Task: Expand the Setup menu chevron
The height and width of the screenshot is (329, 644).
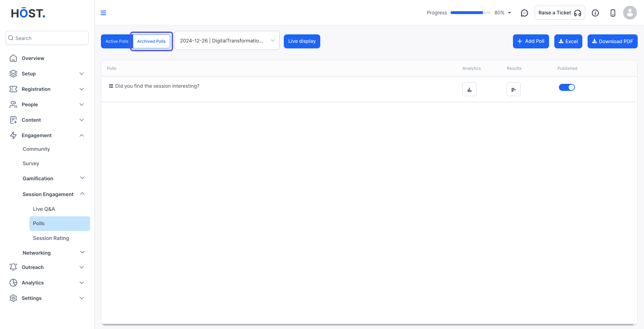Action: pyautogui.click(x=82, y=74)
